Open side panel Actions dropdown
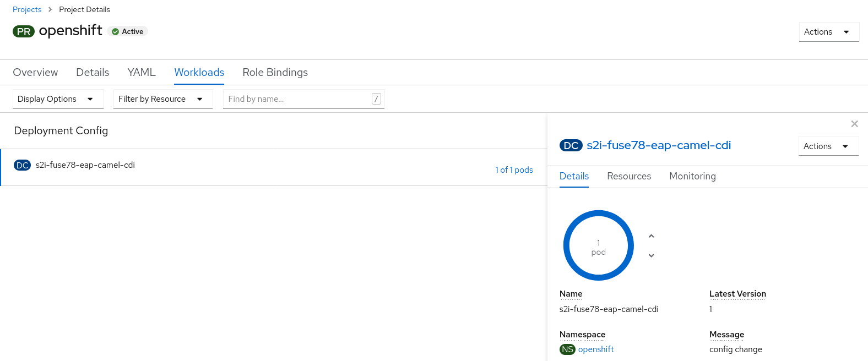 pyautogui.click(x=828, y=146)
